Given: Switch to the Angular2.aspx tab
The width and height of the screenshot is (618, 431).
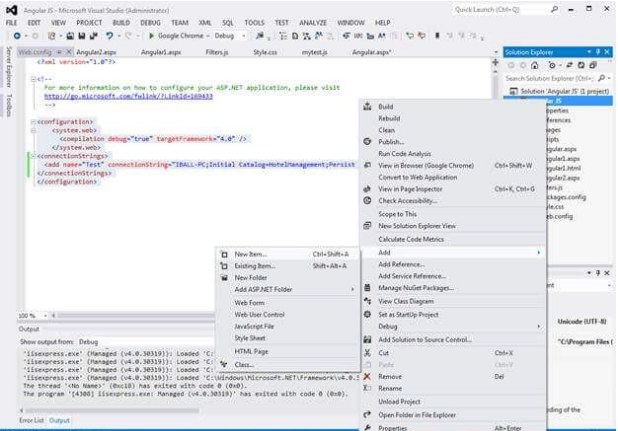Looking at the screenshot, I should coord(96,52).
